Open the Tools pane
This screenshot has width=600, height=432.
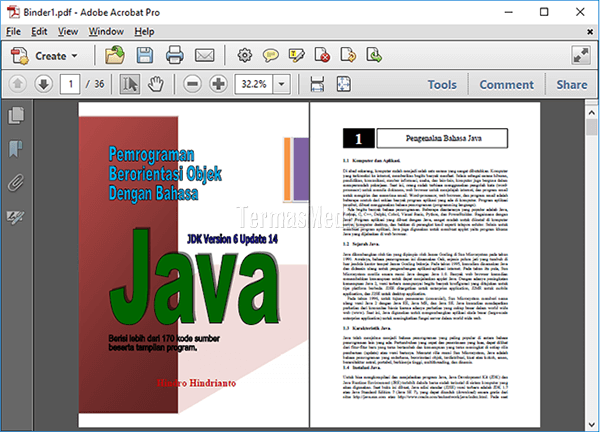pyautogui.click(x=442, y=85)
